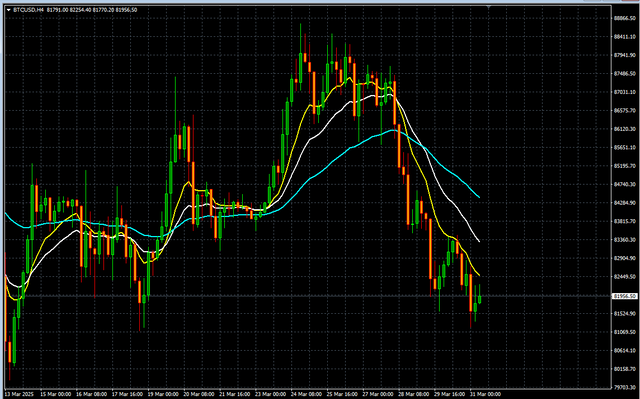This screenshot has width=640, height=399.
Task: Click the 31 Mar 00:00 time label
Action: [485, 395]
